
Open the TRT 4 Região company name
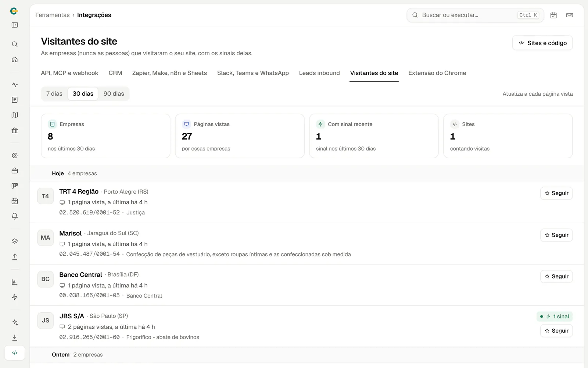(x=79, y=192)
